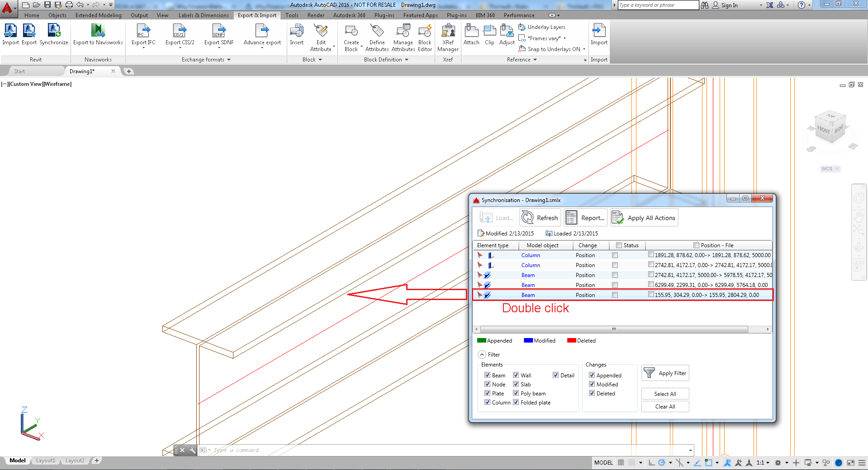Screen dimensions: 868x470
Task: Toggle the Column element filter checkbox
Action: (x=487, y=402)
